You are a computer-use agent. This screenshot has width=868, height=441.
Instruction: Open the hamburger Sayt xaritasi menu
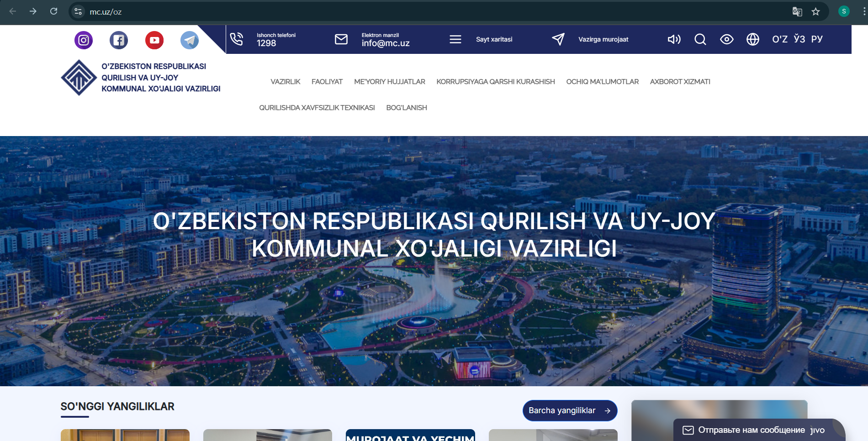tap(455, 39)
